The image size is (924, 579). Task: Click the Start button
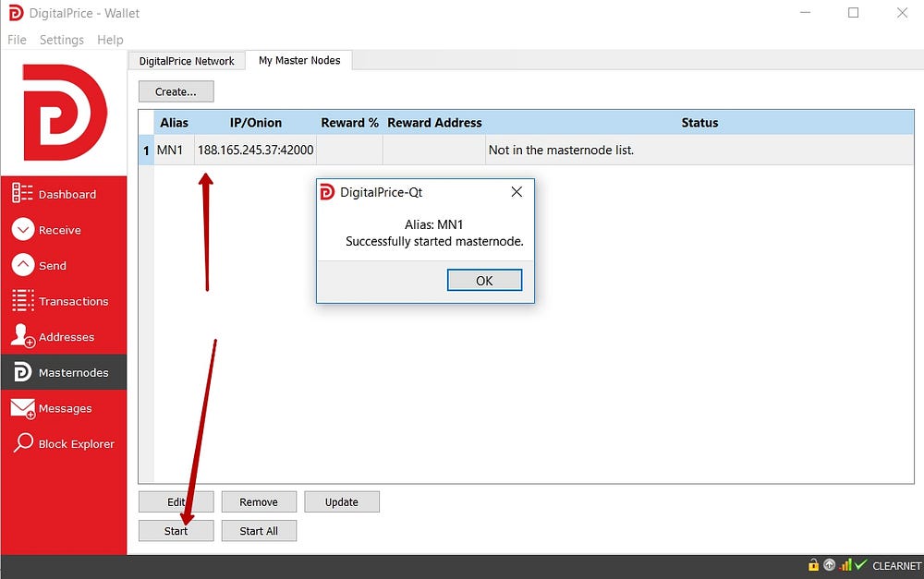(176, 531)
